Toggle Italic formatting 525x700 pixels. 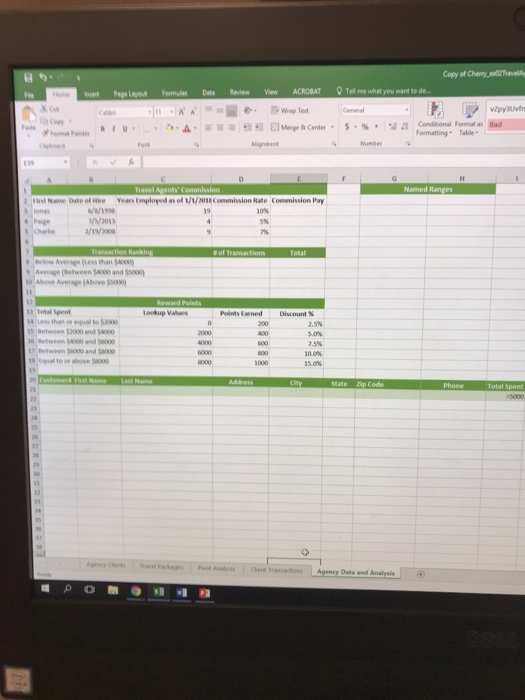[x=113, y=129]
